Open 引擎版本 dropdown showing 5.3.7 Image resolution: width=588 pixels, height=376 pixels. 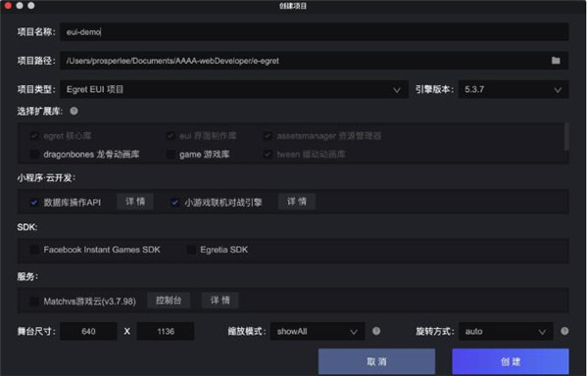coord(513,89)
